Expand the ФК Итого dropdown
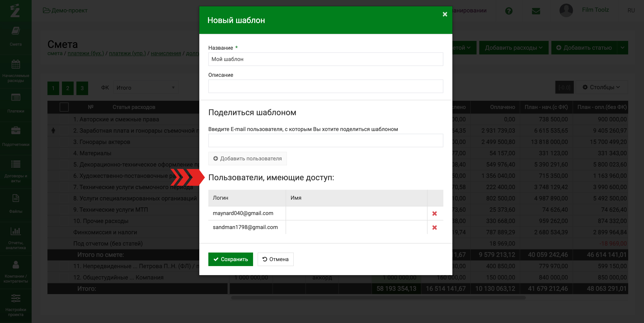The width and height of the screenshot is (644, 323). pos(146,88)
